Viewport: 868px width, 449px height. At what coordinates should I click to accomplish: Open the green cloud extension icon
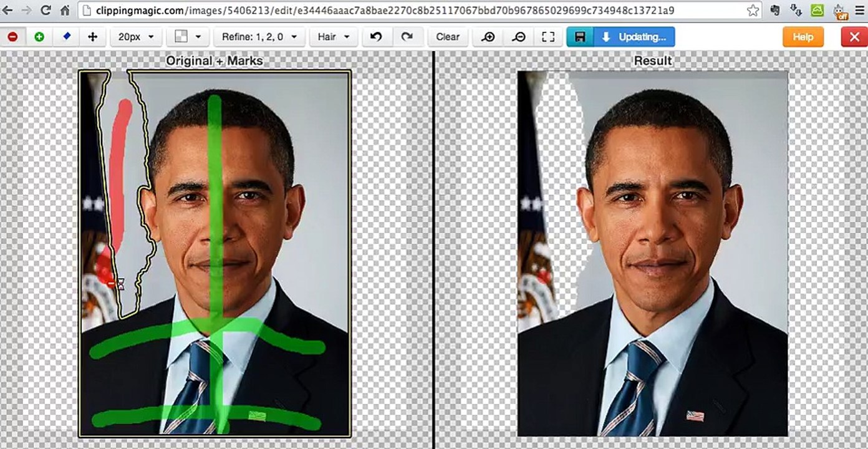[818, 10]
